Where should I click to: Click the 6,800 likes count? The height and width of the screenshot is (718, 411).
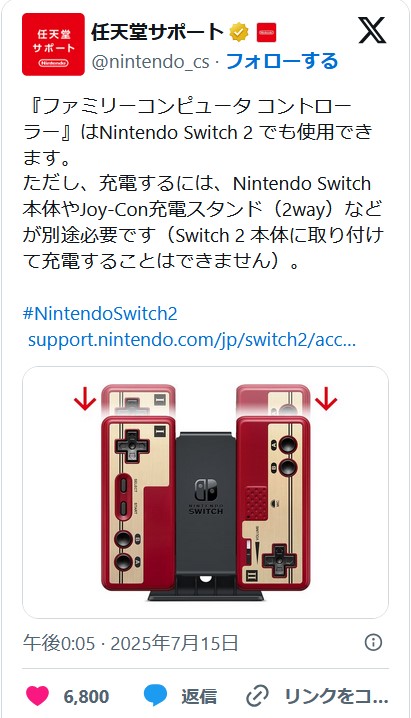87,696
